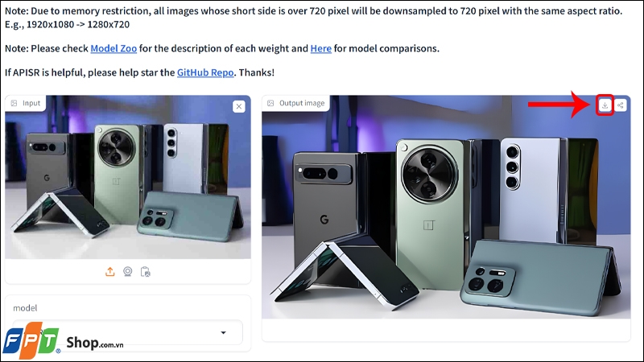Click the picture icon beside Output image label
The image size is (644, 362).
(270, 103)
